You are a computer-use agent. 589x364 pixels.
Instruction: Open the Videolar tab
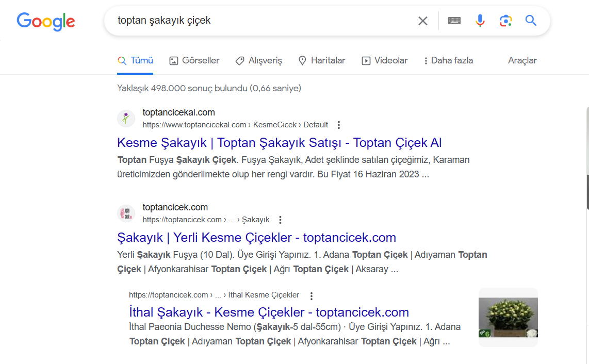click(385, 60)
